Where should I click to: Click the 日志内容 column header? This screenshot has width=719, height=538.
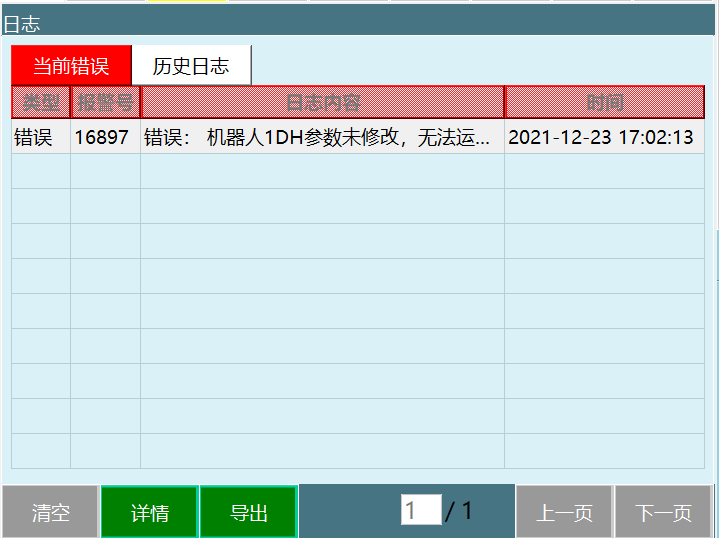tap(322, 102)
